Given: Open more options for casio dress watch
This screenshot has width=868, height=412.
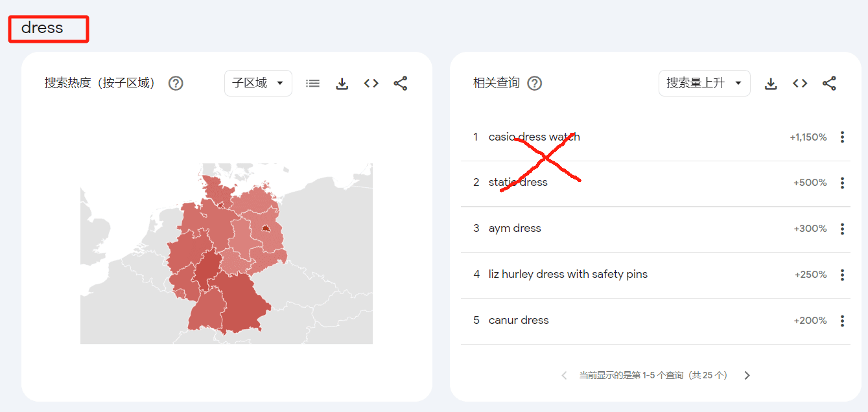Looking at the screenshot, I should click(842, 137).
